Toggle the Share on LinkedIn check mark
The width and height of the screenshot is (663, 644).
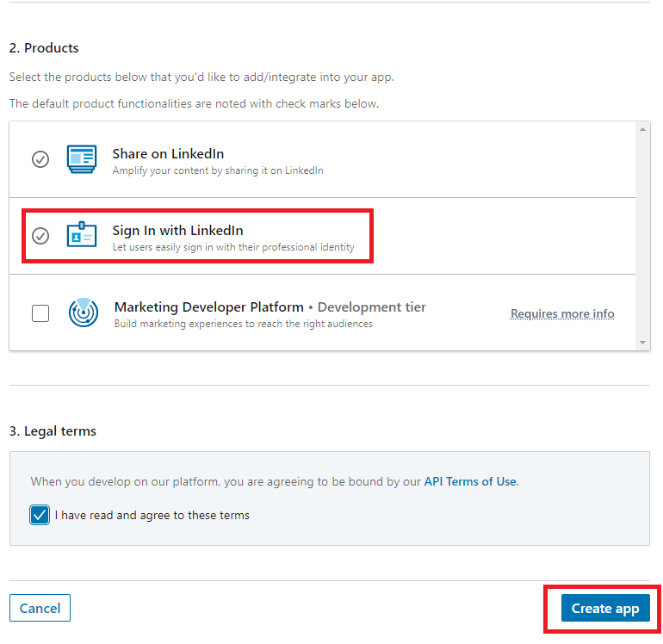(x=40, y=159)
